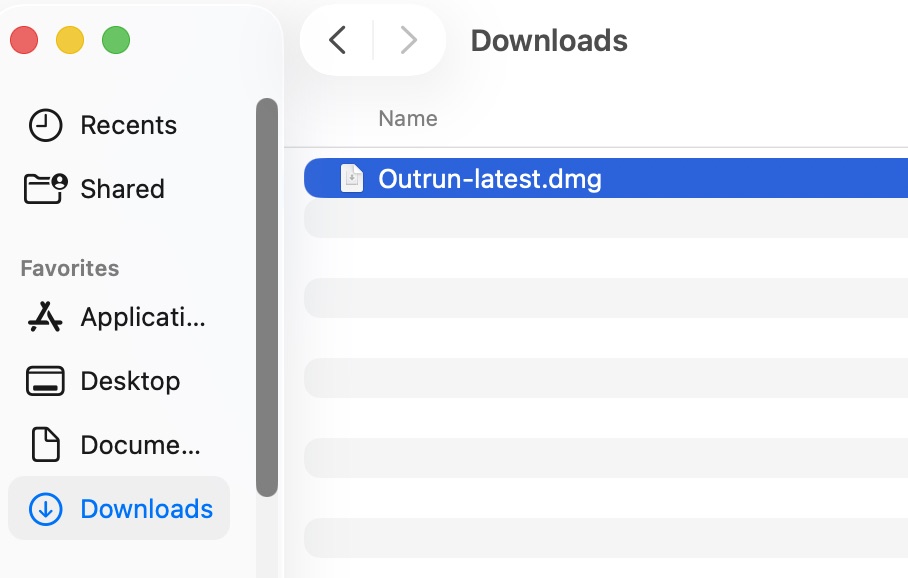Click the yellow minimize window button
This screenshot has height=578, width=908.
[70, 40]
